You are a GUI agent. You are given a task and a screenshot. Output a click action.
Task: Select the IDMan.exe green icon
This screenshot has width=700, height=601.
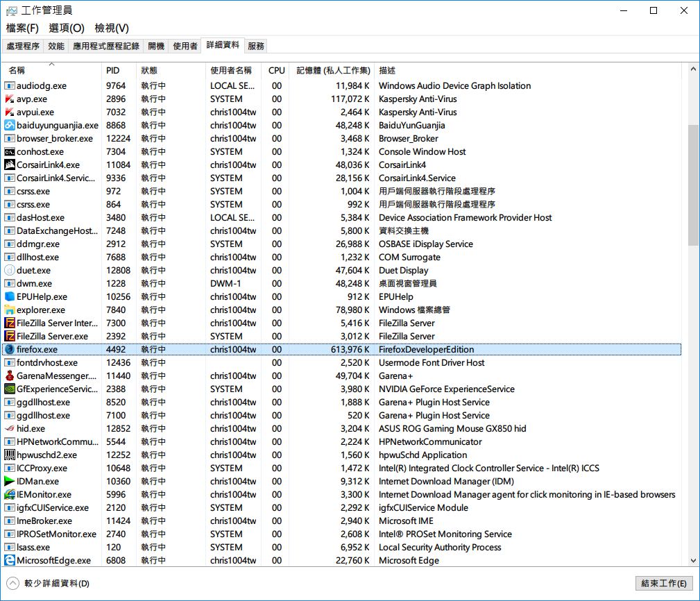coord(10,482)
